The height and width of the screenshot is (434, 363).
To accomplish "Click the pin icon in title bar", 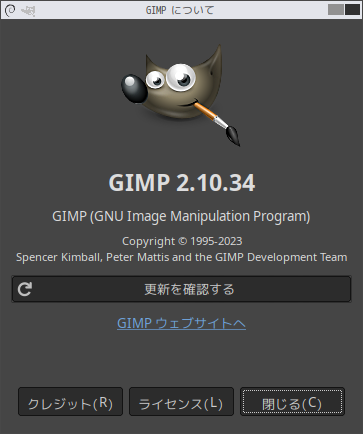I will 28,11.
